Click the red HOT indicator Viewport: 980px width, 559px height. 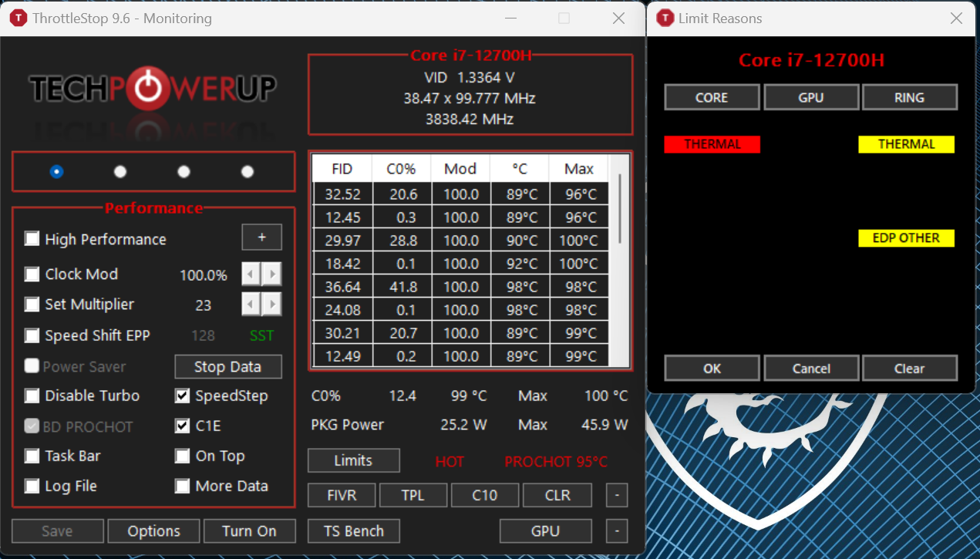450,462
